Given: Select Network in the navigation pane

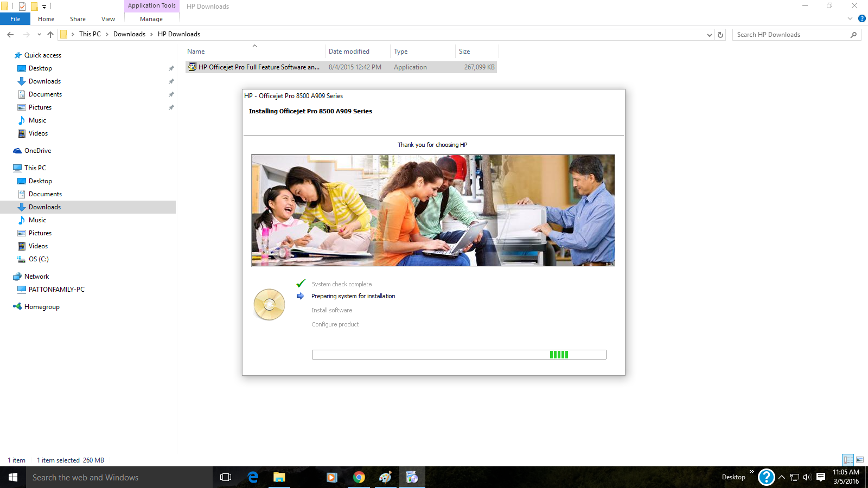Looking at the screenshot, I should pos(36,277).
